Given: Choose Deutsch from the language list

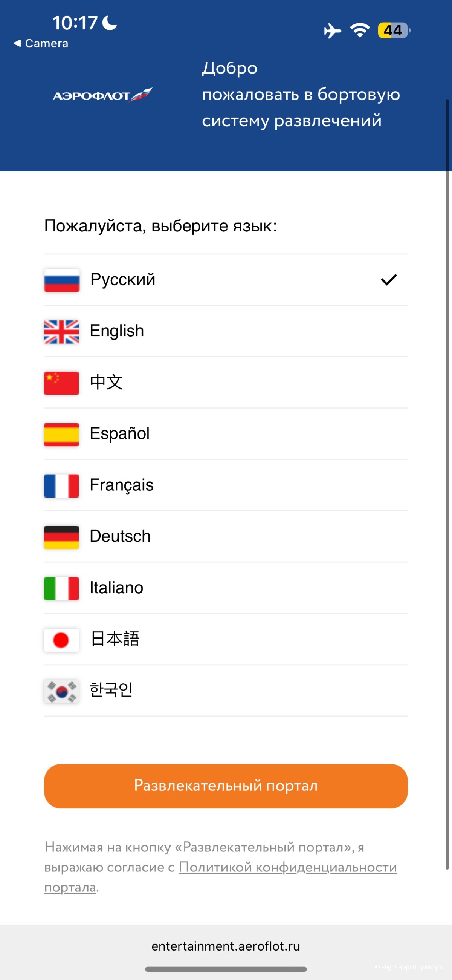Looking at the screenshot, I should point(120,536).
